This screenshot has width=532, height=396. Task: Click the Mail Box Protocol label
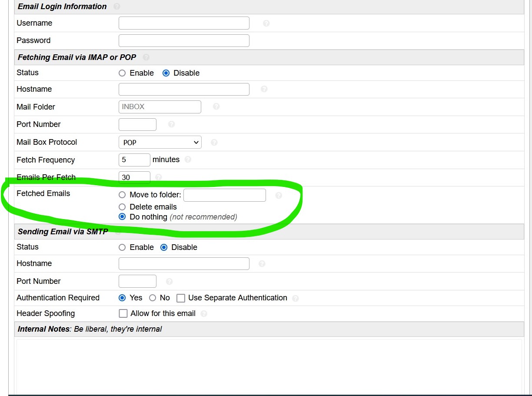(x=47, y=142)
